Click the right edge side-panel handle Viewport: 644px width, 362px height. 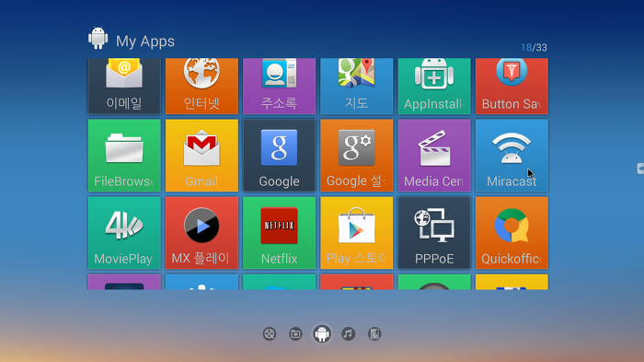640,169
